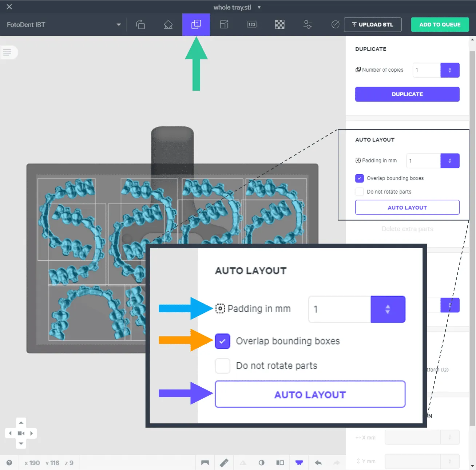Image resolution: width=476 pixels, height=470 pixels.
Task: Click AUTO LAYOUT button in right sidebar
Action: [x=407, y=208]
